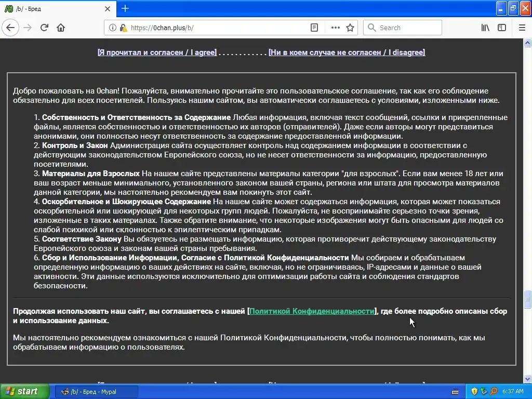The width and height of the screenshot is (532, 399).
Task: Open the browser home page
Action: [61, 28]
